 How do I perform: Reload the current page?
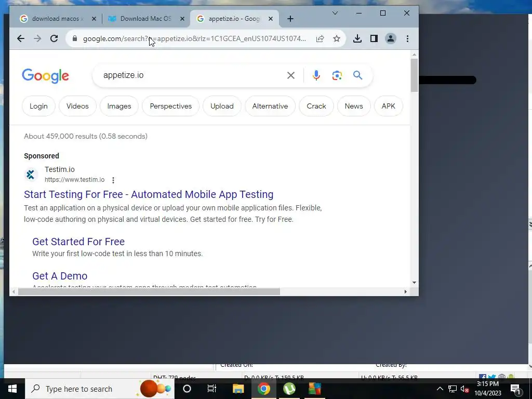click(54, 38)
